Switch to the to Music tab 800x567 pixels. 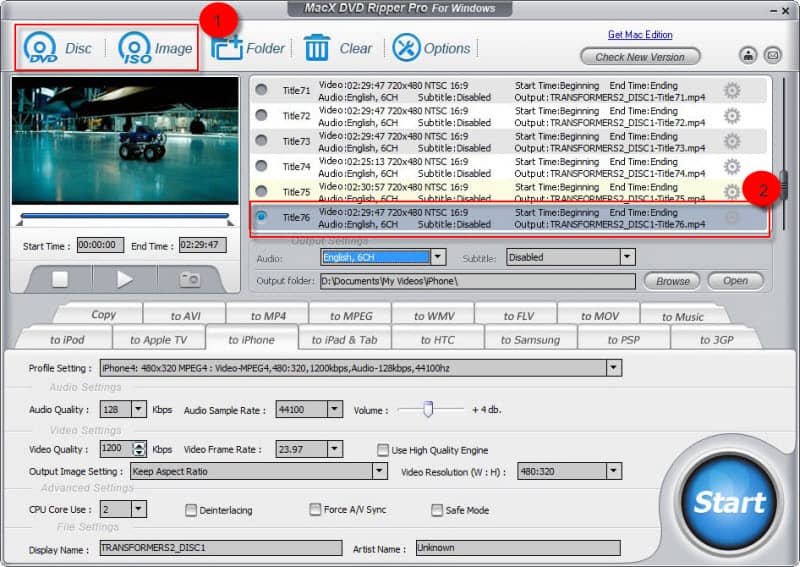click(x=683, y=316)
